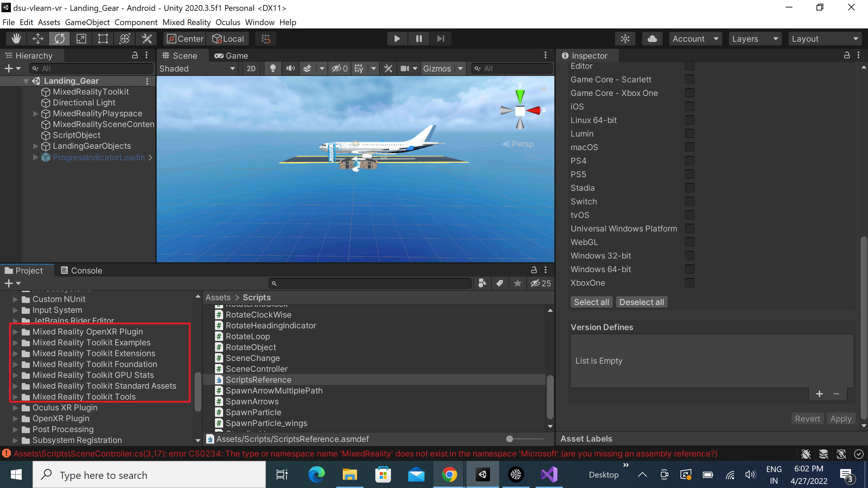Toggle scene audio speaker icon

[x=290, y=68]
